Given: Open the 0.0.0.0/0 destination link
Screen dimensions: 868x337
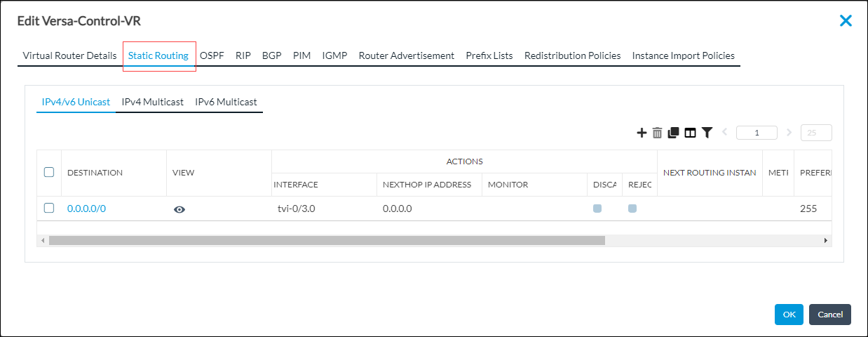Looking at the screenshot, I should point(86,209).
